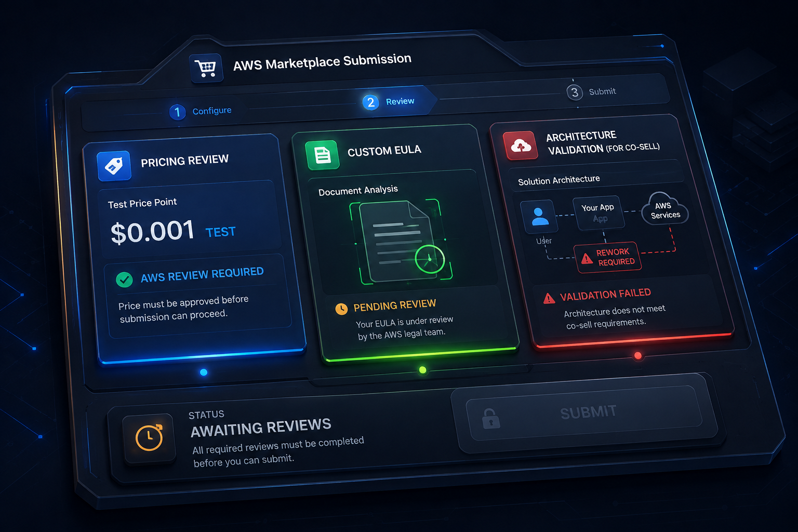Click the shopping cart Marketplace icon
The image size is (798, 532).
point(206,68)
